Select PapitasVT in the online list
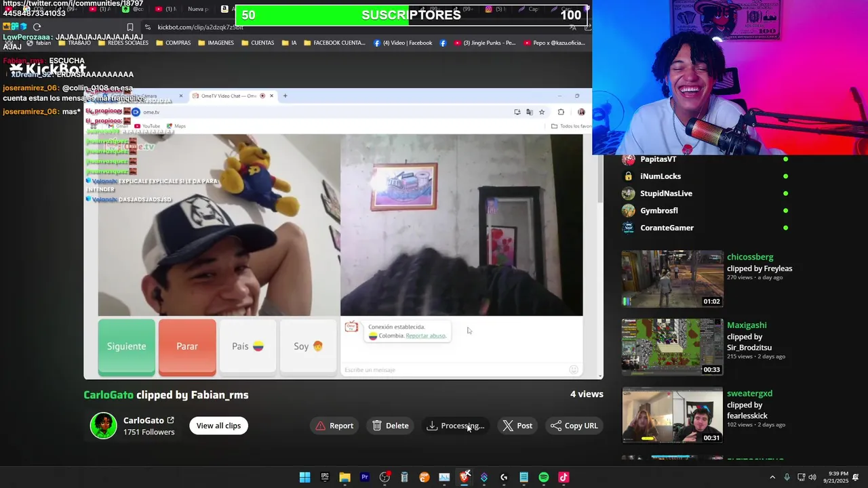This screenshot has width=868, height=488. [x=658, y=159]
